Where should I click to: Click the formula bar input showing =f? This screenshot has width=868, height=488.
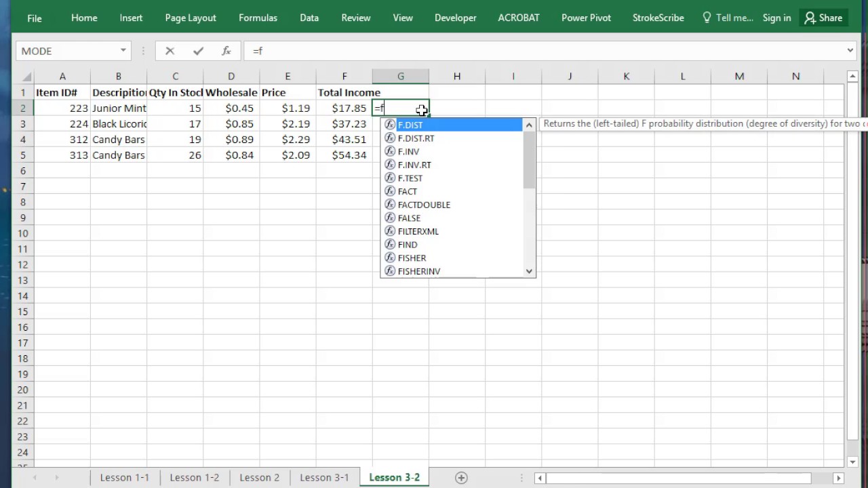point(543,51)
